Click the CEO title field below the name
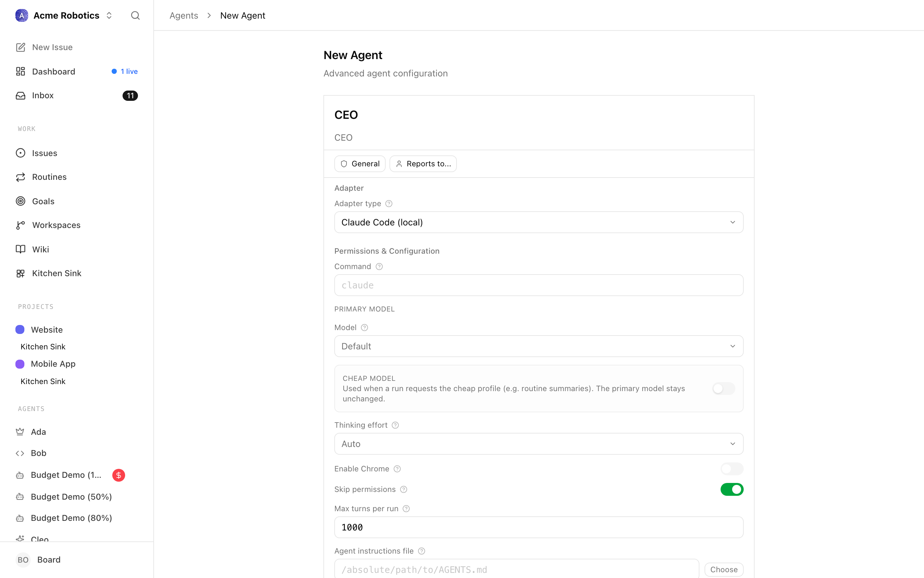Viewport: 924px width, 578px height. pyautogui.click(x=539, y=138)
